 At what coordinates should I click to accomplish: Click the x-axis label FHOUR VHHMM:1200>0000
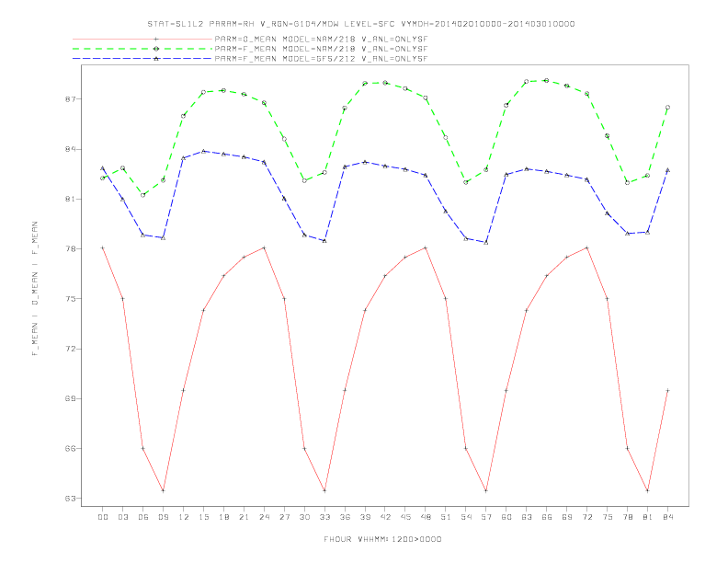[382, 539]
